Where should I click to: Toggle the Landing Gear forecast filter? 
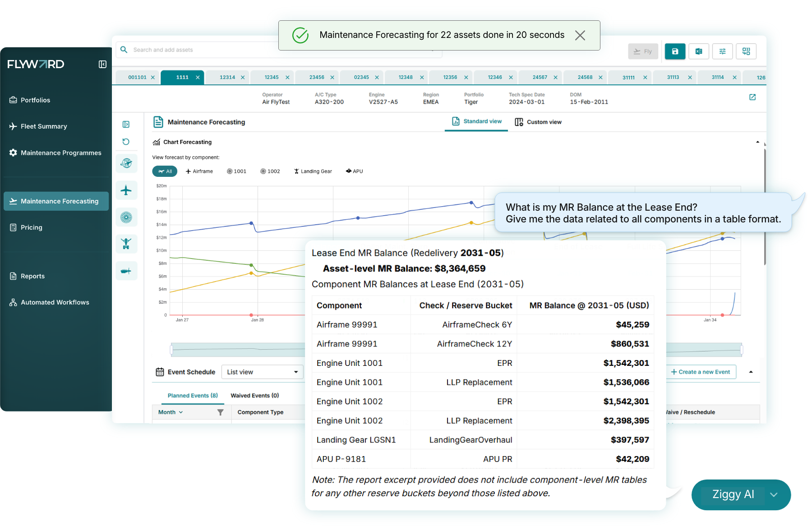coord(313,171)
